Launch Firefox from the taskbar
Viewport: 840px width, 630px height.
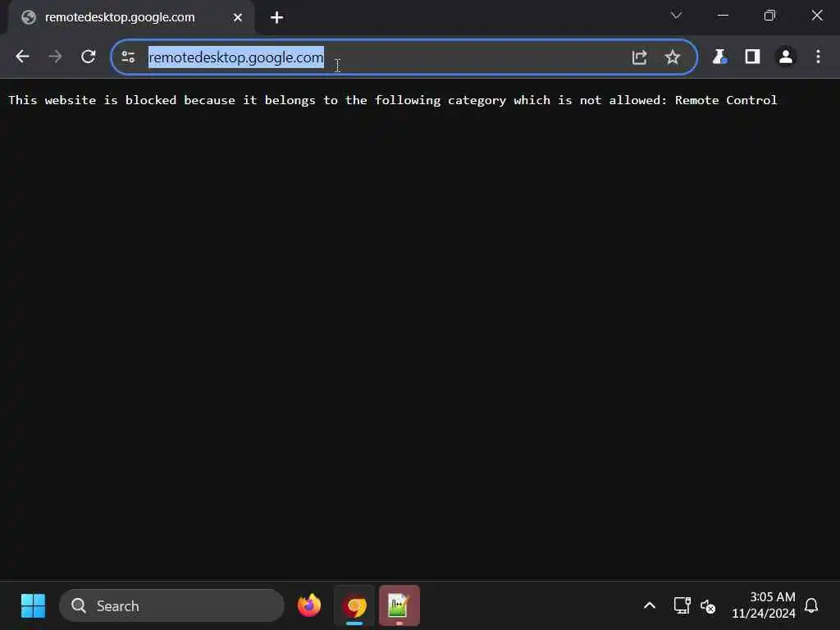coord(309,606)
